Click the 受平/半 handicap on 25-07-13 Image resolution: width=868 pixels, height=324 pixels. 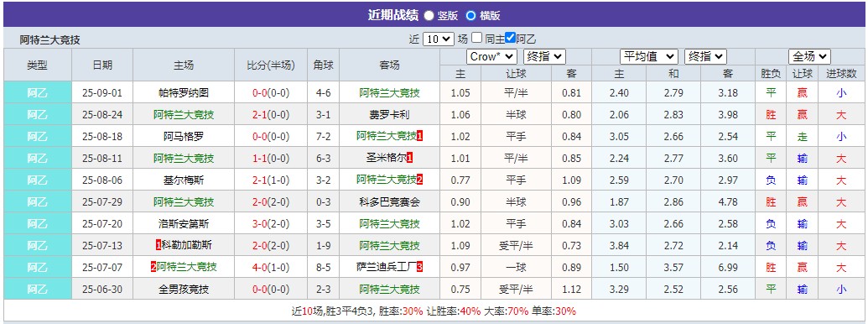(517, 245)
